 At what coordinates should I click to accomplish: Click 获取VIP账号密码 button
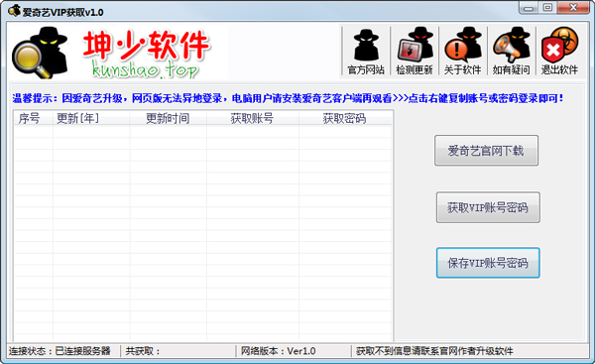pyautogui.click(x=488, y=207)
